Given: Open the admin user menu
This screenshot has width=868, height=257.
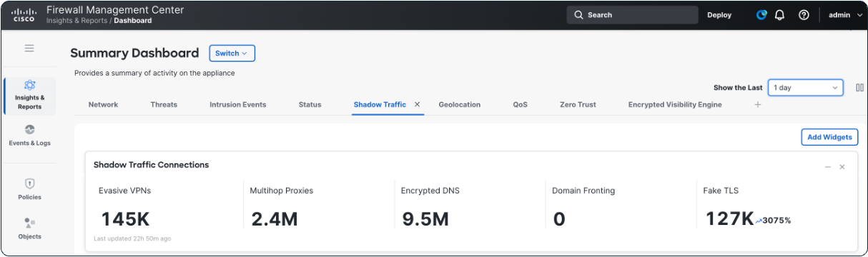Looking at the screenshot, I should [845, 15].
